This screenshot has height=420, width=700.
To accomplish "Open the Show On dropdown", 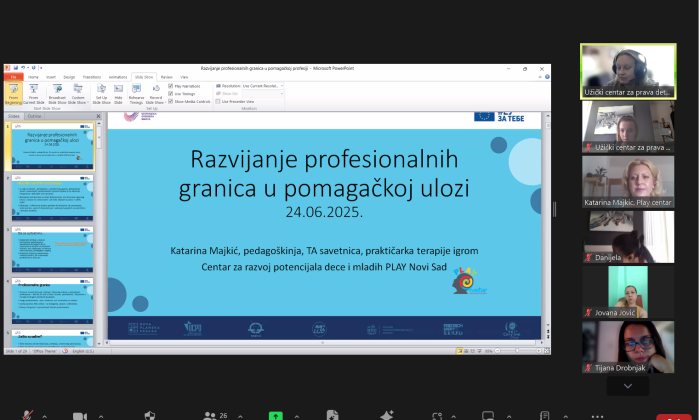I will 262,94.
